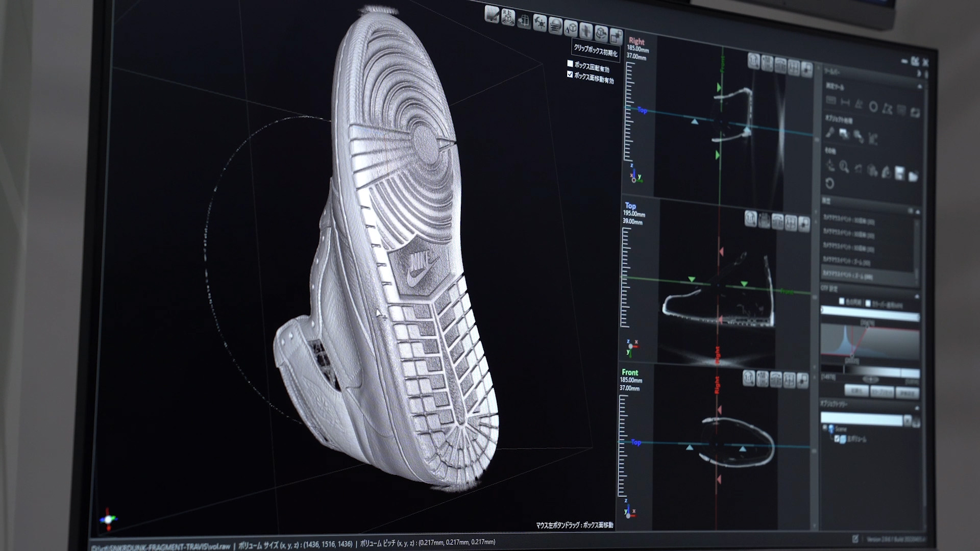980x551 pixels.
Task: Enable the ボックス回転有効 checkbox
Action: pos(570,64)
